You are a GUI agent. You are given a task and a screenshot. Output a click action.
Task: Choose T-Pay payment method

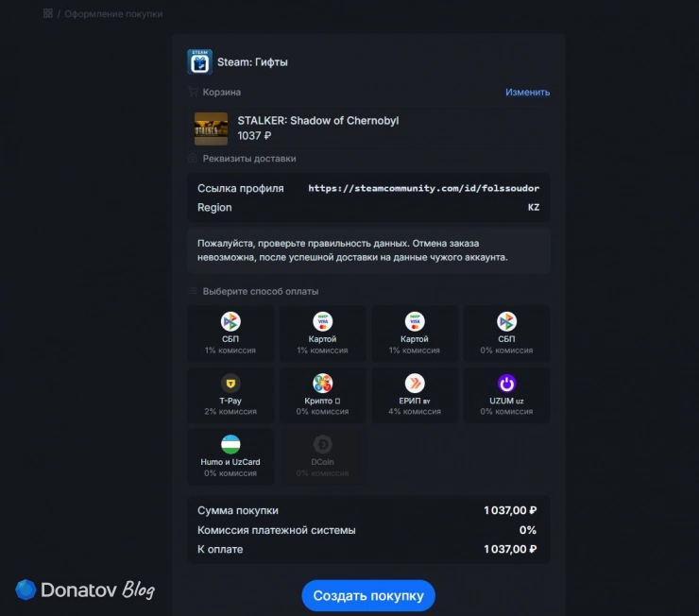[230, 395]
